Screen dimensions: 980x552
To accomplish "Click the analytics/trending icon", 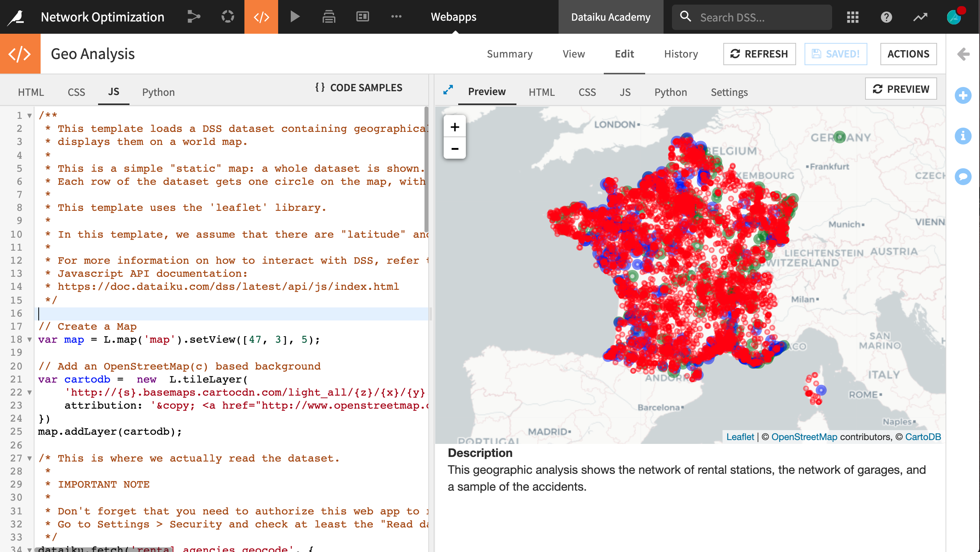I will 921,16.
